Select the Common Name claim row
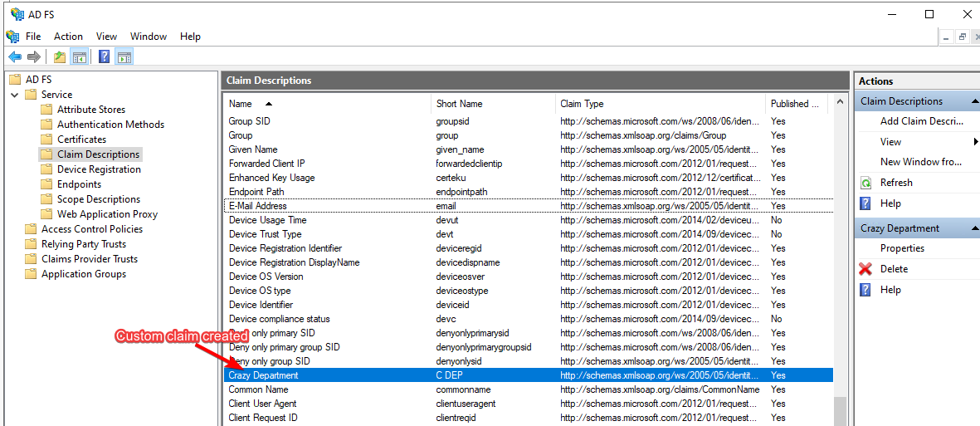 (x=528, y=389)
